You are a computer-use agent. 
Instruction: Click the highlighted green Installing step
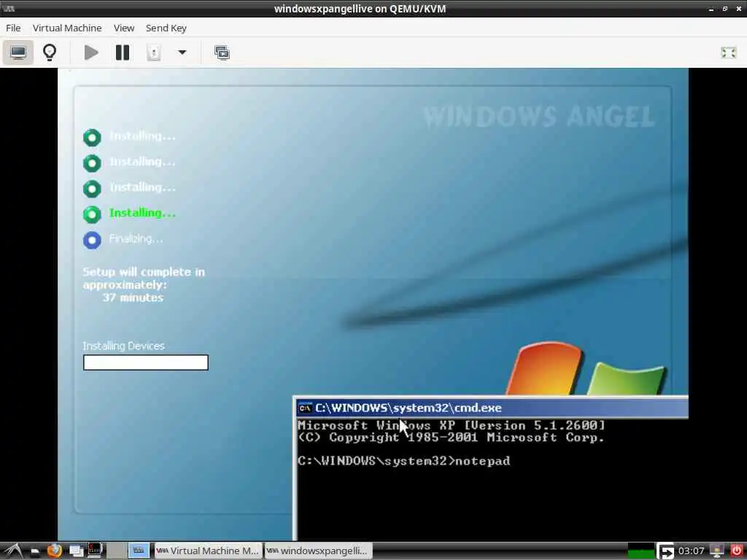point(142,213)
